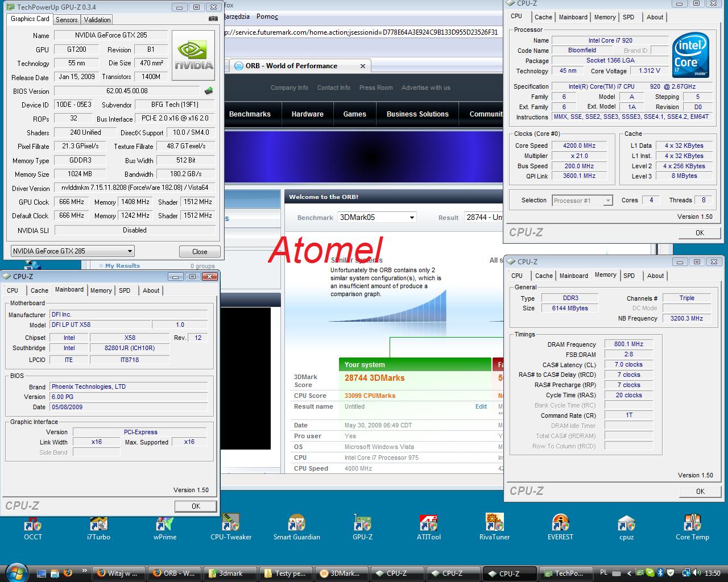
Task: Open Business Solutions navigation item
Action: tap(417, 114)
